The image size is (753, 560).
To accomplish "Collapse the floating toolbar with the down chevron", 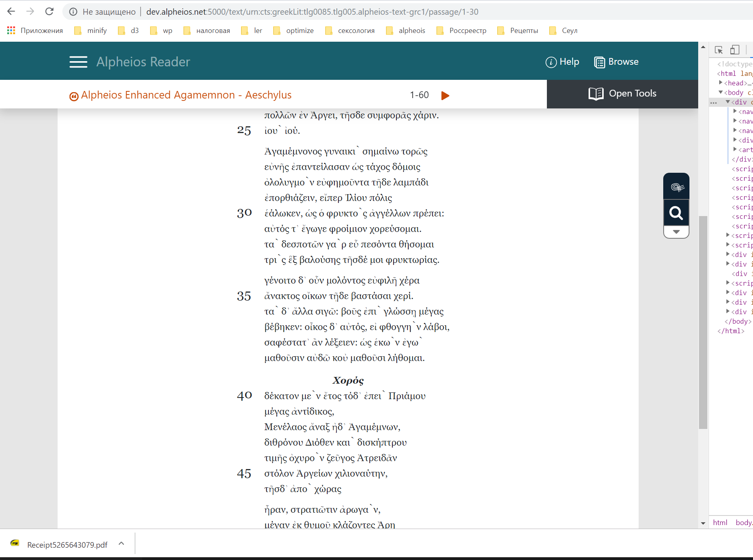I will click(676, 232).
